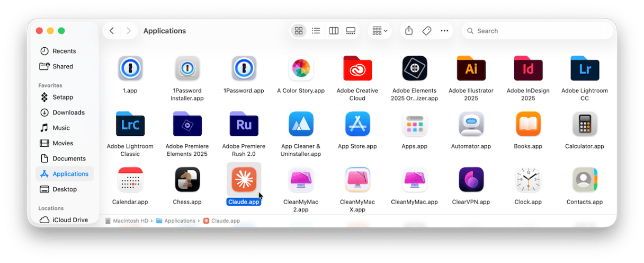This screenshot has width=644, height=263.
Task: Select the Calendar.app icon
Action: (130, 180)
